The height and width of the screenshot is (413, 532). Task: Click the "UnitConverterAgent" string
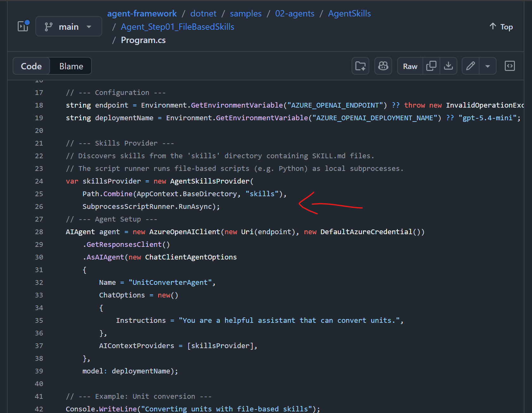170,282
